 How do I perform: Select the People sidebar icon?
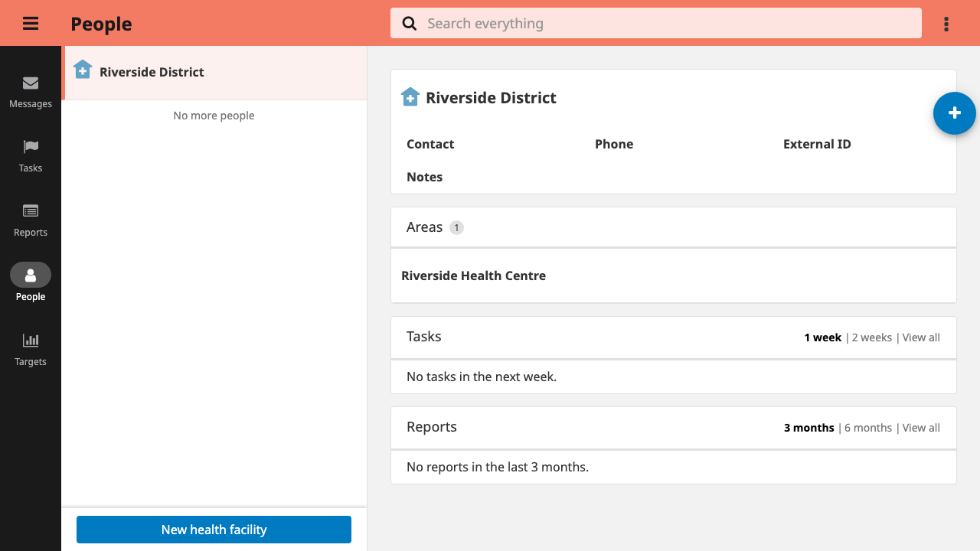point(31,275)
